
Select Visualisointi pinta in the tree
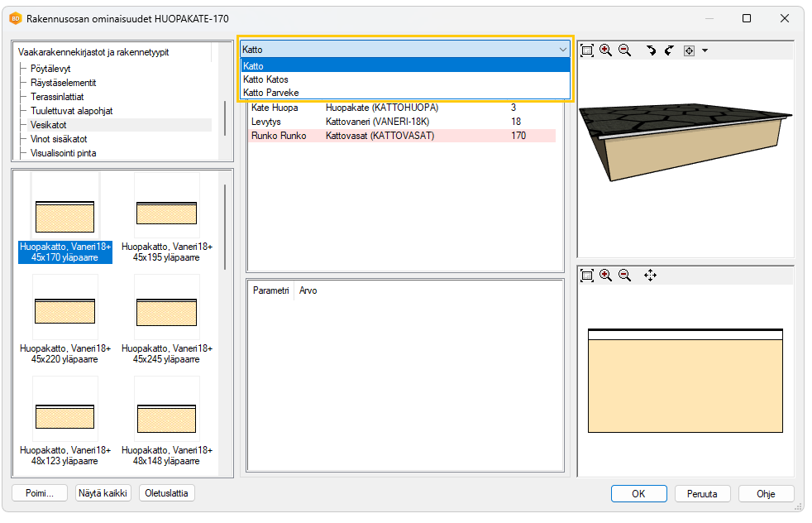63,153
